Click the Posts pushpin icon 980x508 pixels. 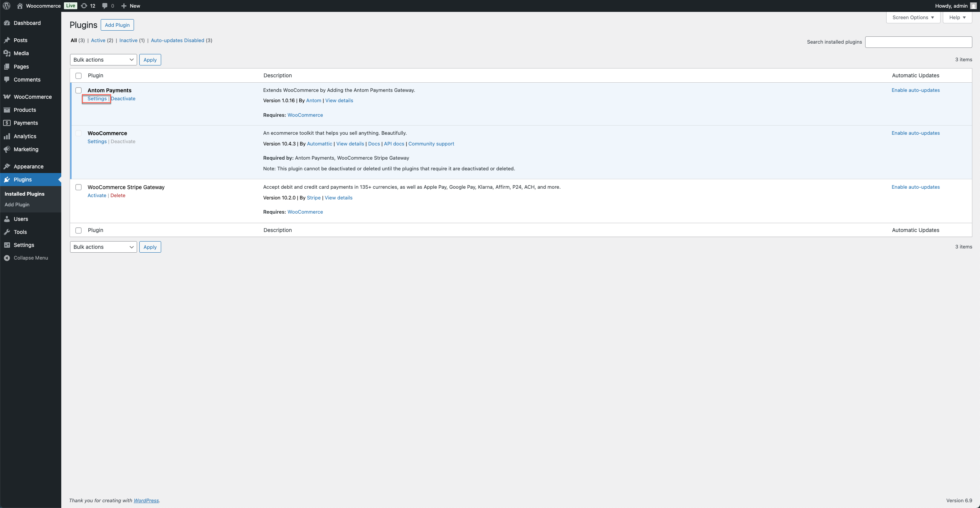[x=7, y=40]
